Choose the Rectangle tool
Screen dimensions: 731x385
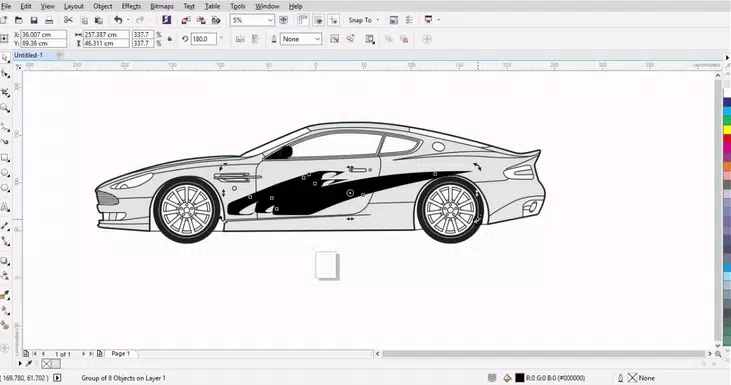(x=5, y=158)
